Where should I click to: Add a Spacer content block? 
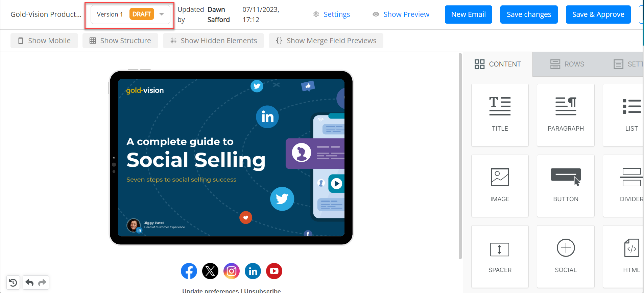tap(500, 257)
